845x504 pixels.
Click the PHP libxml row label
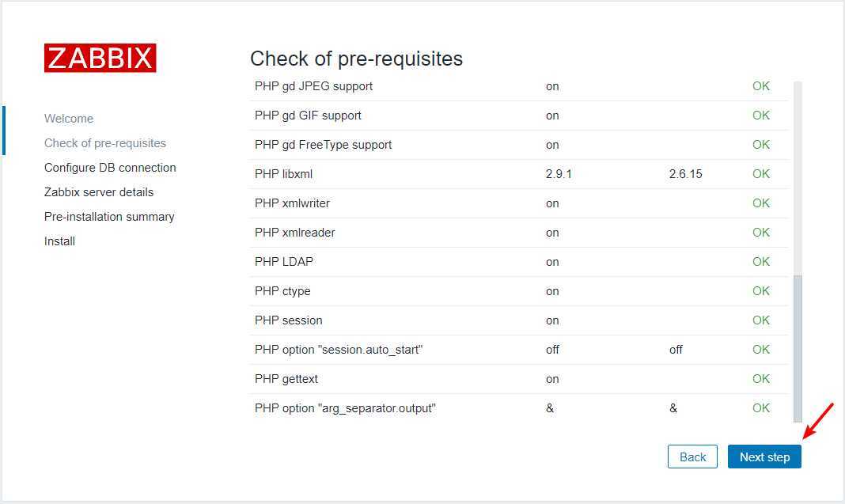tap(283, 174)
